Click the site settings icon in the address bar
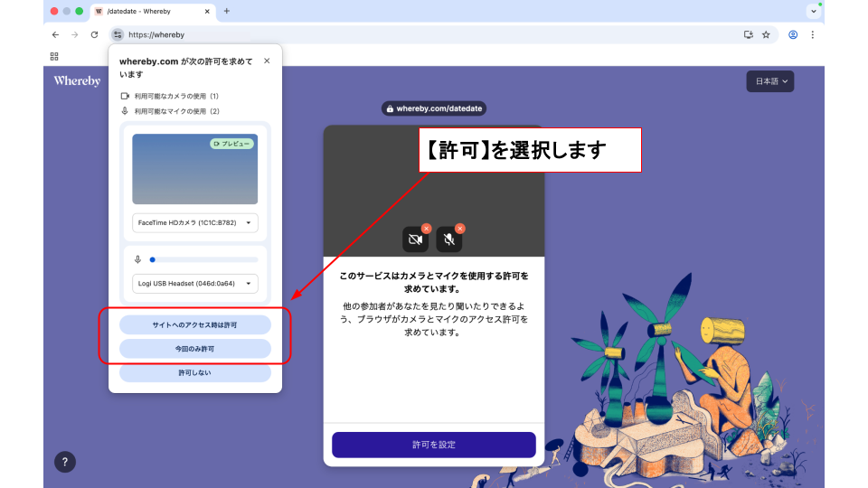This screenshot has height=488, width=868. coord(118,35)
